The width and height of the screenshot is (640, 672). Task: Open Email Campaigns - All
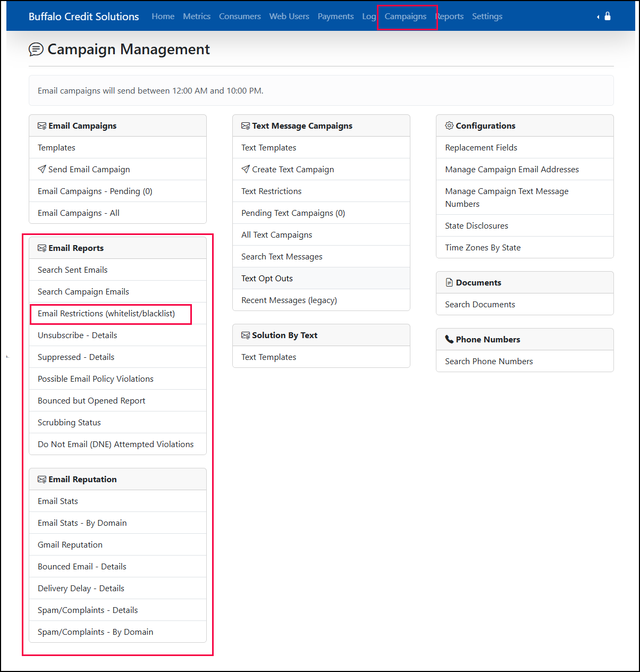point(117,213)
